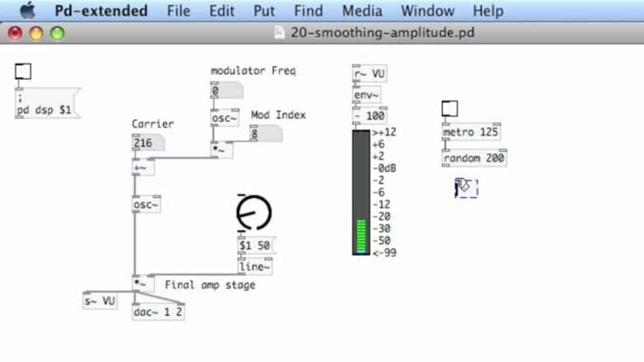Image resolution: width=644 pixels, height=362 pixels.
Task: Toggle the DSP switch above pd dsp message
Action: click(23, 72)
